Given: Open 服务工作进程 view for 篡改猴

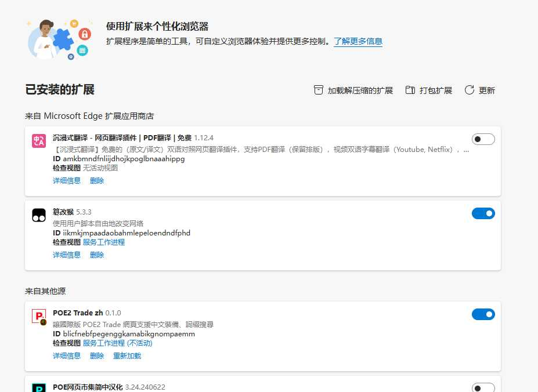Looking at the screenshot, I should [104, 242].
